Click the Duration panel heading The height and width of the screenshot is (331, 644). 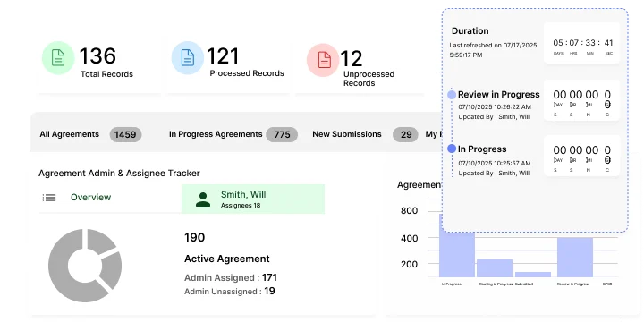[x=470, y=30]
